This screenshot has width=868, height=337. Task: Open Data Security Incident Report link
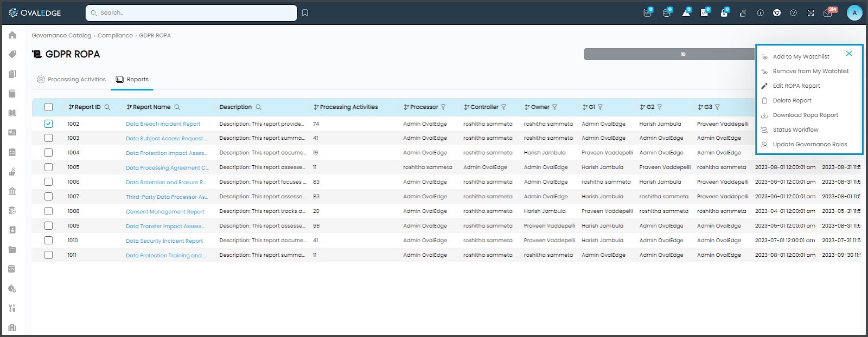[164, 241]
